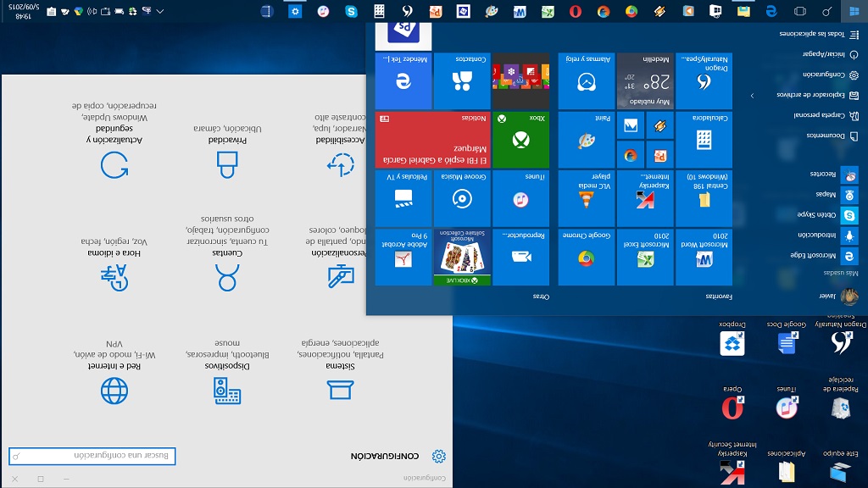Open Recortes from the Más usadas list
This screenshot has width=868, height=488.
(834, 175)
